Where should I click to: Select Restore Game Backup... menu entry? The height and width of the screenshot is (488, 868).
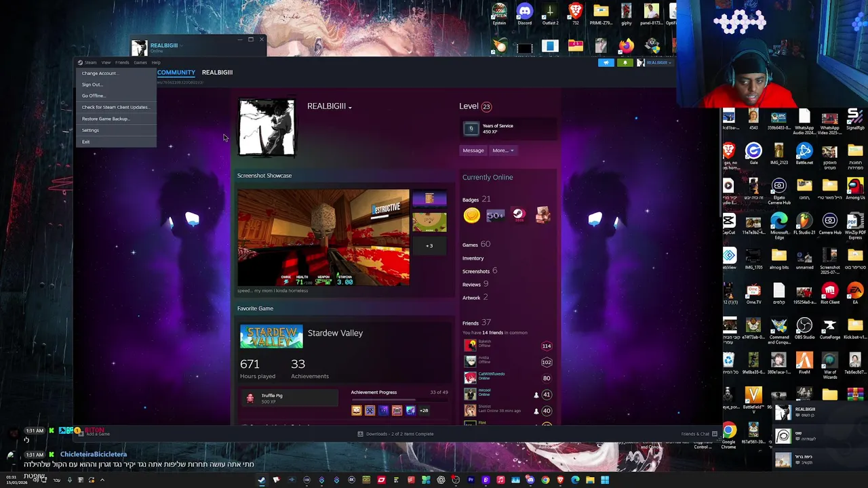pyautogui.click(x=106, y=119)
